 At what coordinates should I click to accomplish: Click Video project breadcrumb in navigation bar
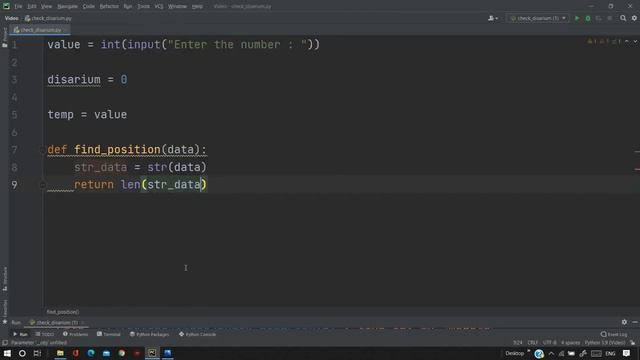[x=11, y=18]
